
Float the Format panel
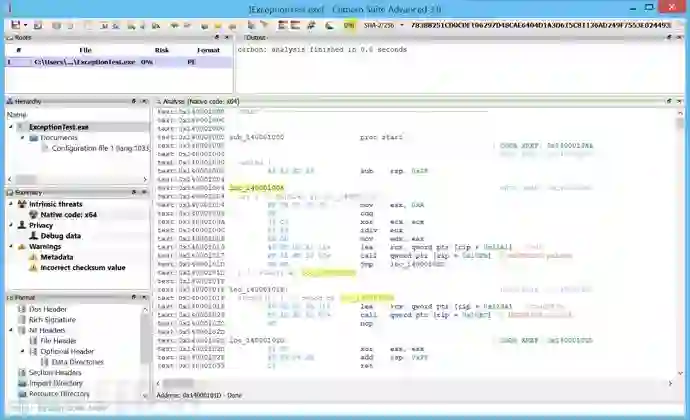(x=134, y=298)
